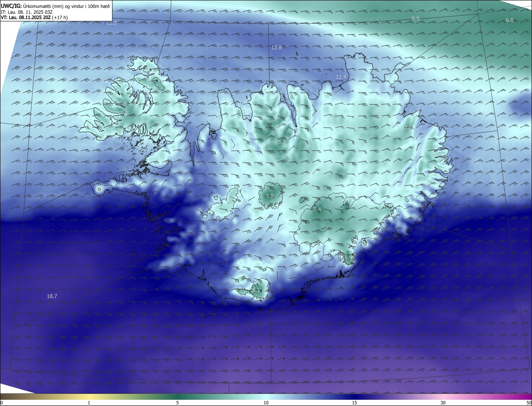532x406 pixels.
Task: Click the colour scale label 0
Action: [x=2, y=403]
